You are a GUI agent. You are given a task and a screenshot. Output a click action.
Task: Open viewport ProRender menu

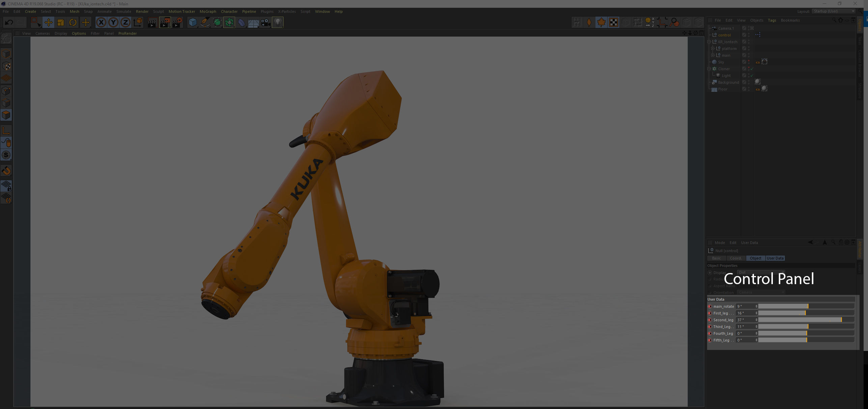[x=128, y=33]
